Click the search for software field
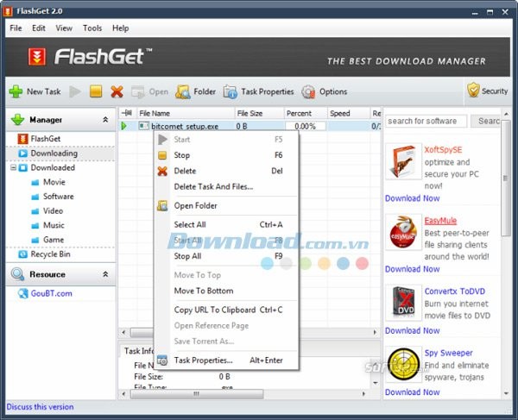Viewport: 518px width, 420px height. click(426, 121)
